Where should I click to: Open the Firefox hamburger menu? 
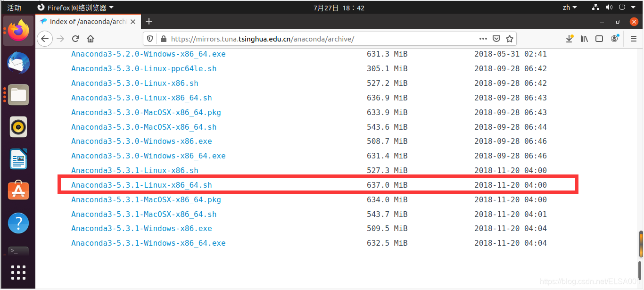click(x=633, y=39)
